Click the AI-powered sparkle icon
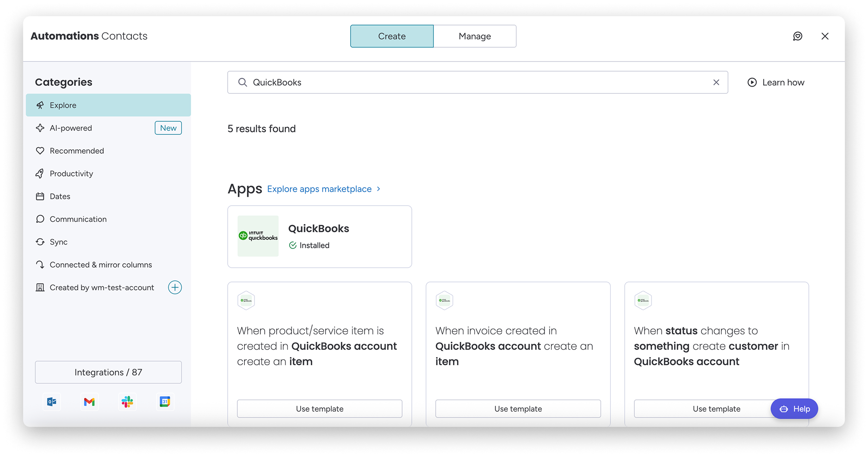This screenshot has width=868, height=457. [x=40, y=128]
